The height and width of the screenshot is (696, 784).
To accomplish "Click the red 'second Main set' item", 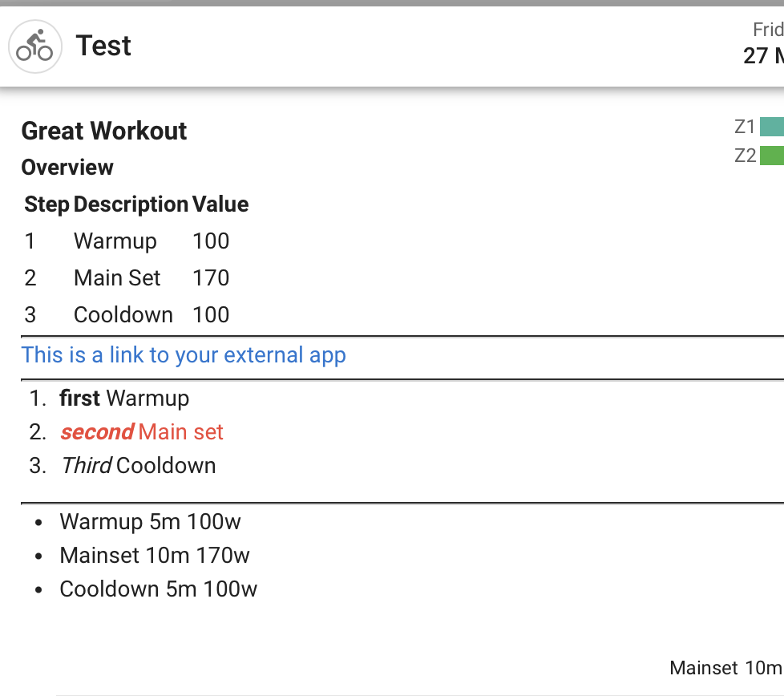I will [142, 432].
